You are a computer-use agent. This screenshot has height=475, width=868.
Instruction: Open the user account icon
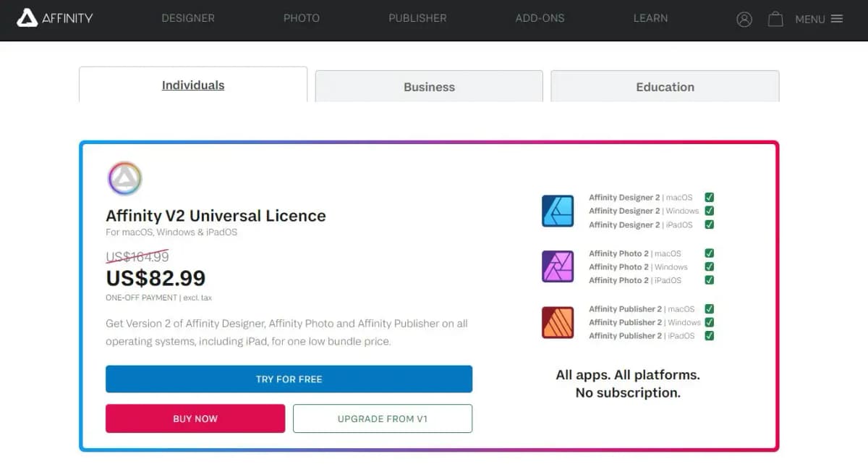[744, 20]
